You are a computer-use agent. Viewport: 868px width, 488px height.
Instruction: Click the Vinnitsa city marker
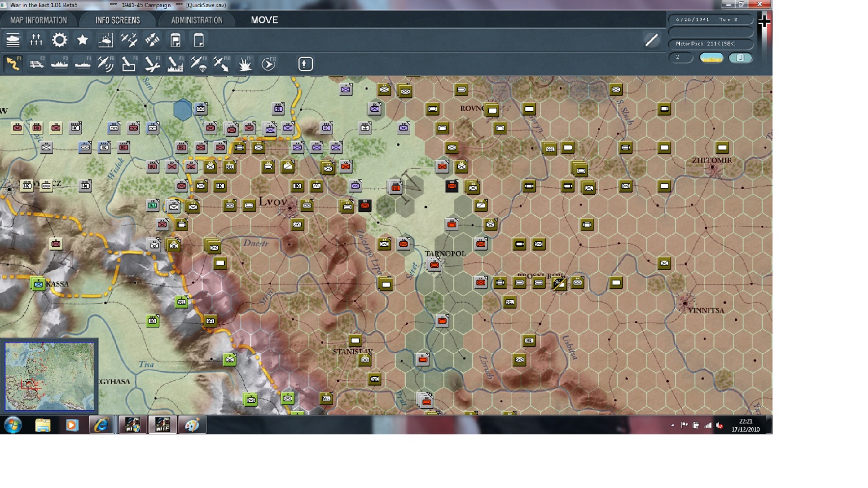(x=685, y=303)
